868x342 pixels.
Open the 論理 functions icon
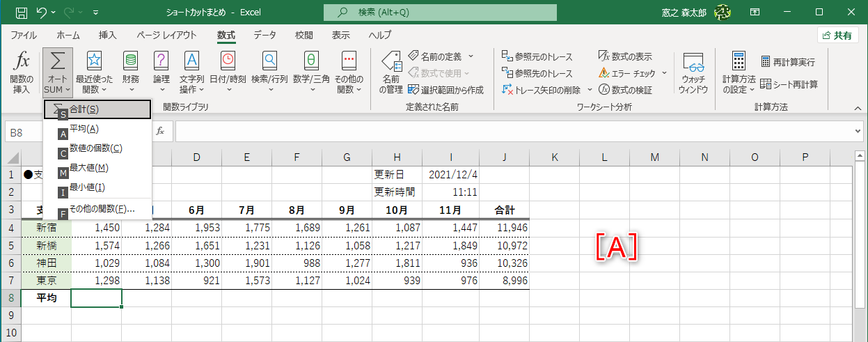(161, 60)
